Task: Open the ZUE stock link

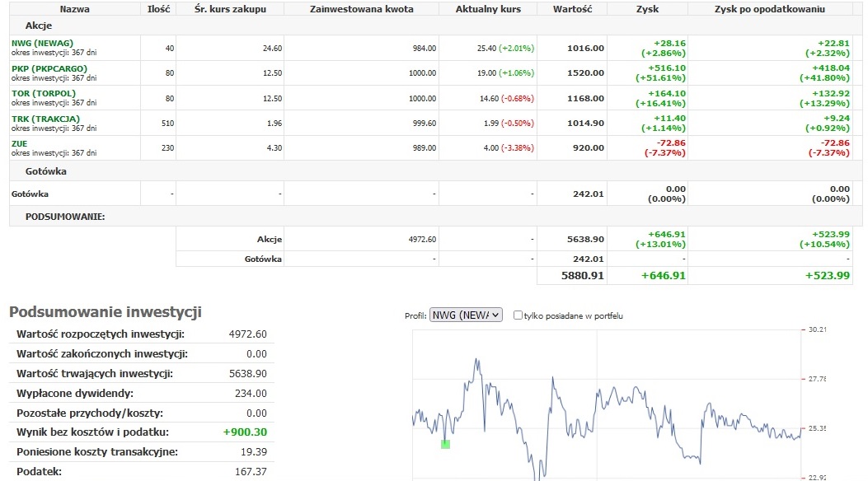Action: coord(20,143)
